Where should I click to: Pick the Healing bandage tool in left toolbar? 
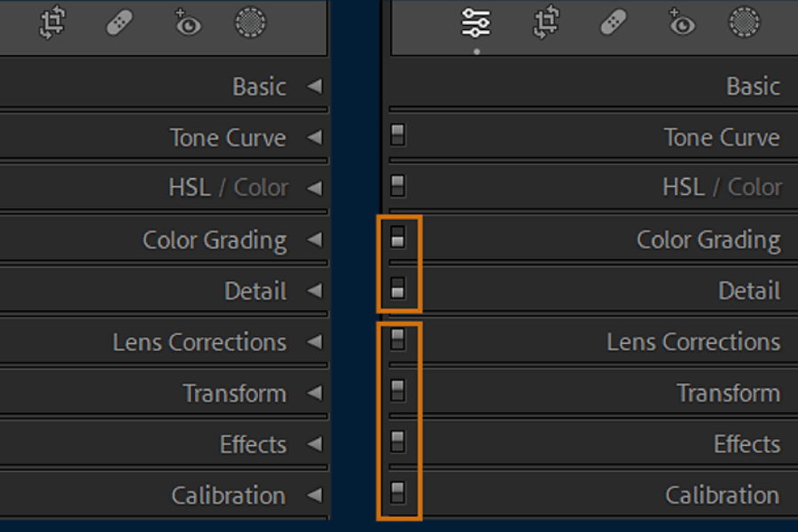pos(120,23)
